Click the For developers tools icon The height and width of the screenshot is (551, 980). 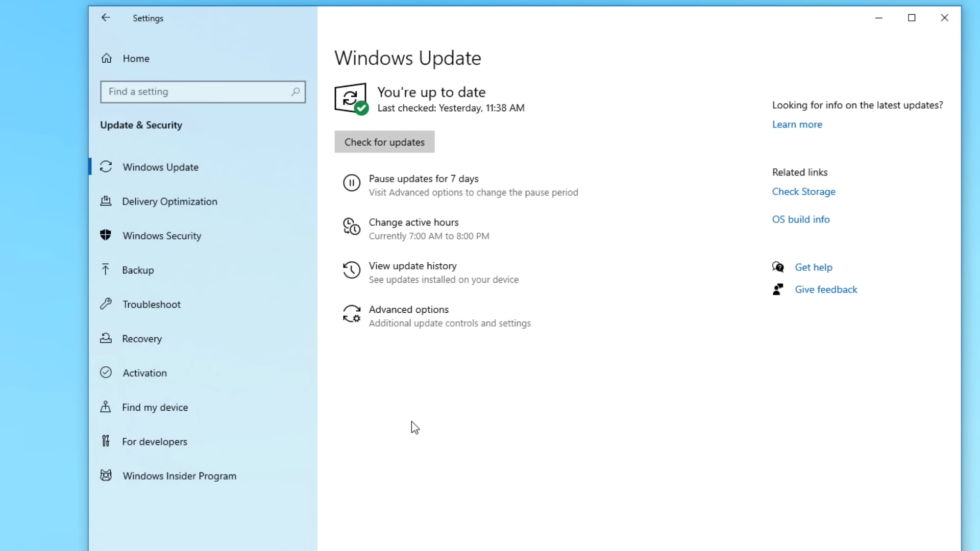tap(106, 441)
